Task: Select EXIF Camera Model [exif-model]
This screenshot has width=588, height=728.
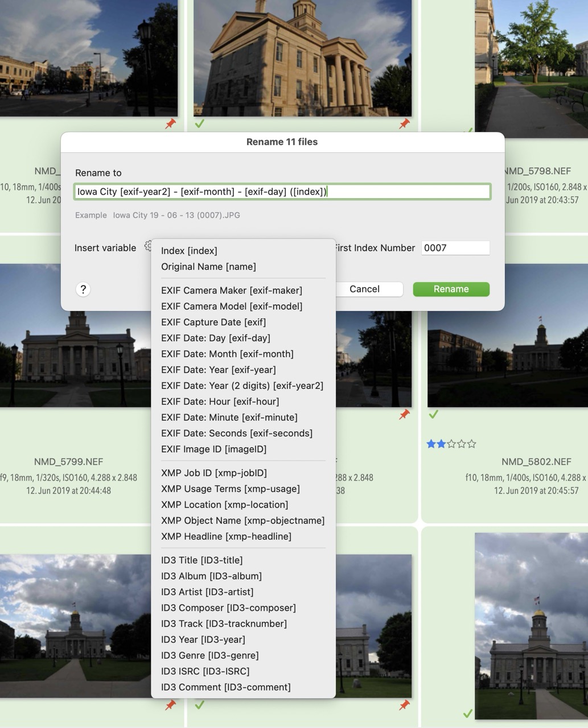Action: [x=232, y=306]
